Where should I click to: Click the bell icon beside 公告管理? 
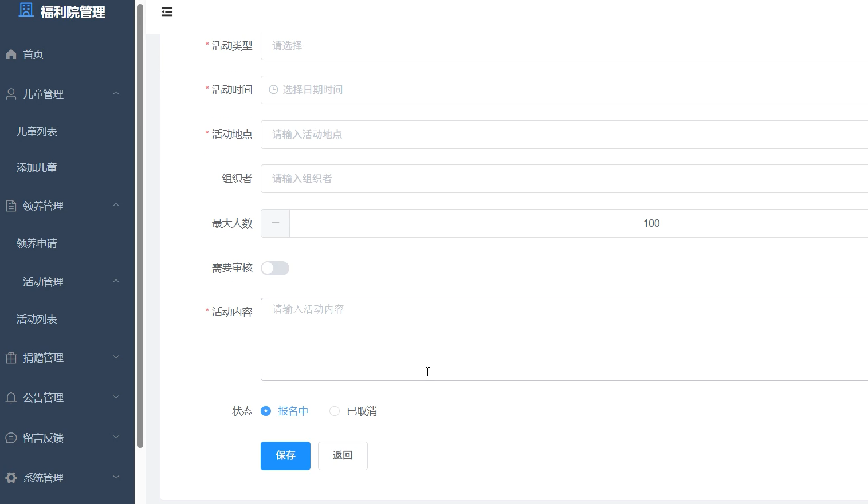coord(11,398)
